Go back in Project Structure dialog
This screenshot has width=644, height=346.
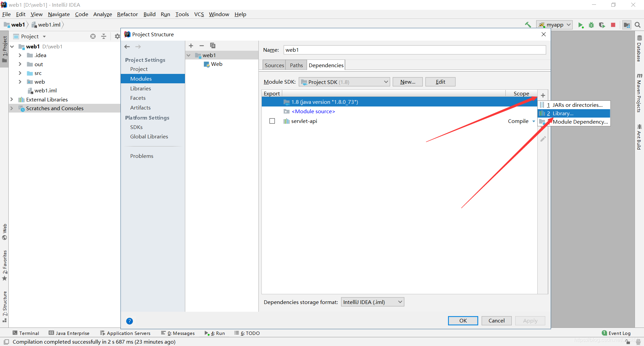tap(127, 47)
